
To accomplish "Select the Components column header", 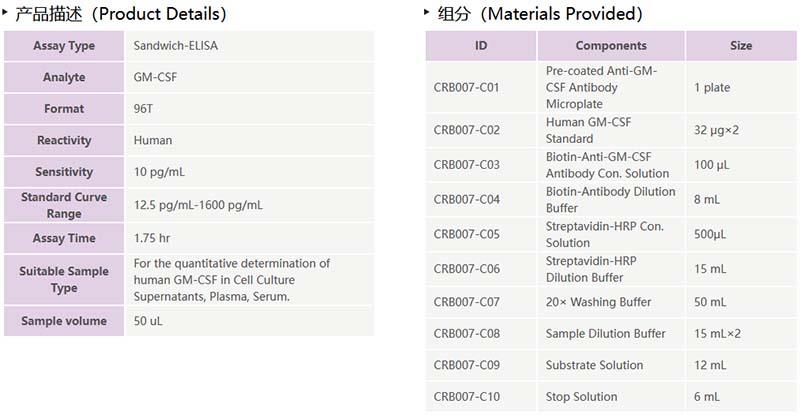I will 611,46.
